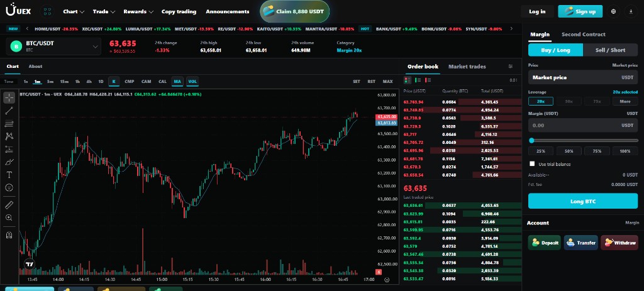This screenshot has width=644, height=291.
Task: Set margin to 100% preset
Action: click(625, 151)
